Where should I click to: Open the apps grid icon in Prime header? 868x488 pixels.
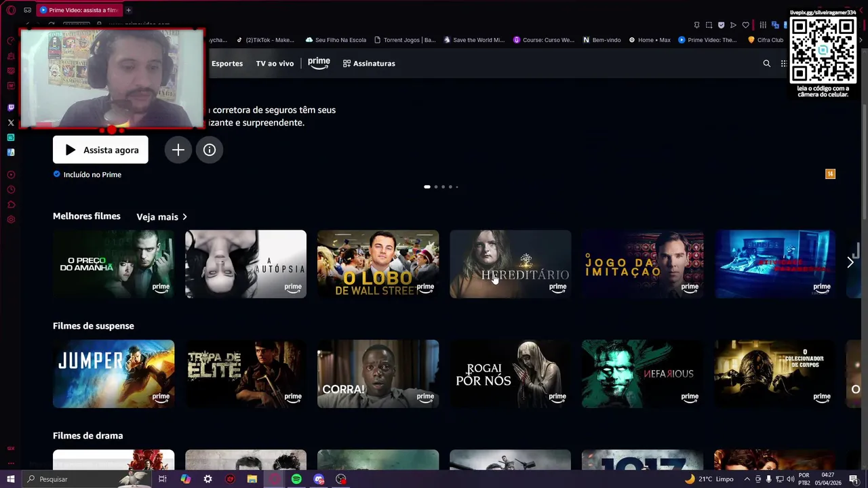pyautogui.click(x=783, y=63)
